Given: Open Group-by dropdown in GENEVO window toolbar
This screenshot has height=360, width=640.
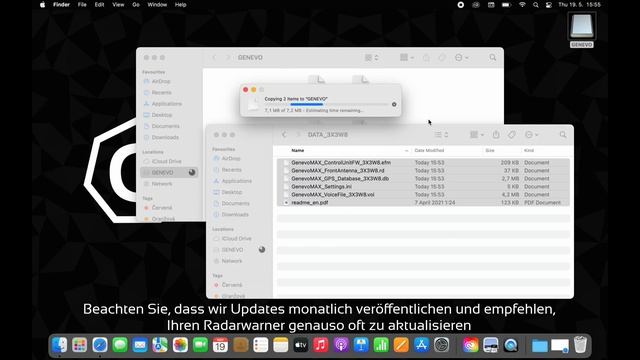Looking at the screenshot, I should pyautogui.click(x=407, y=58).
